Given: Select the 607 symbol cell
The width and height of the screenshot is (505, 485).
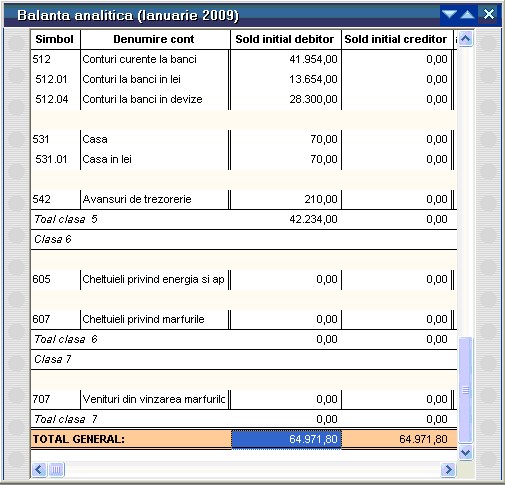Looking at the screenshot, I should click(55, 319).
